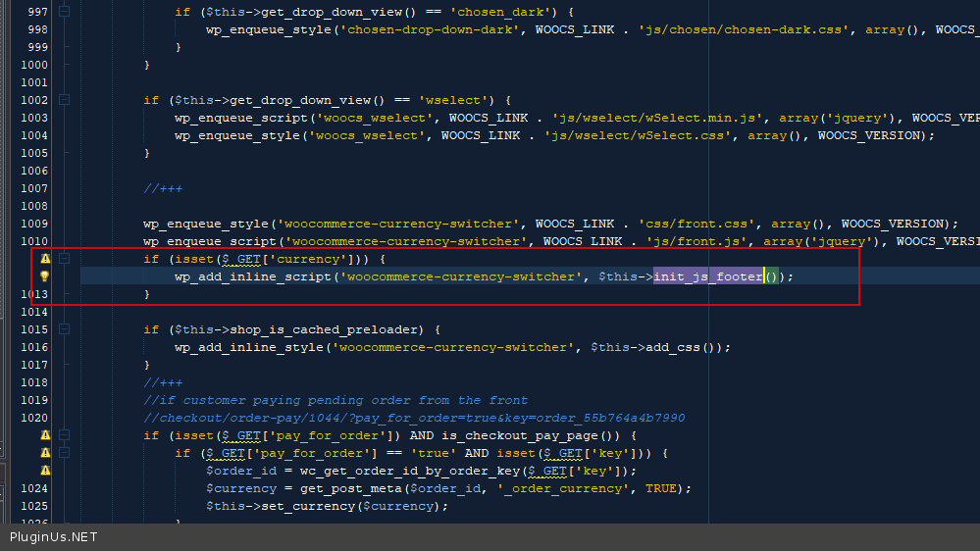Click the 'css/front.css' string
This screenshot has width=980, height=551.
696,224
